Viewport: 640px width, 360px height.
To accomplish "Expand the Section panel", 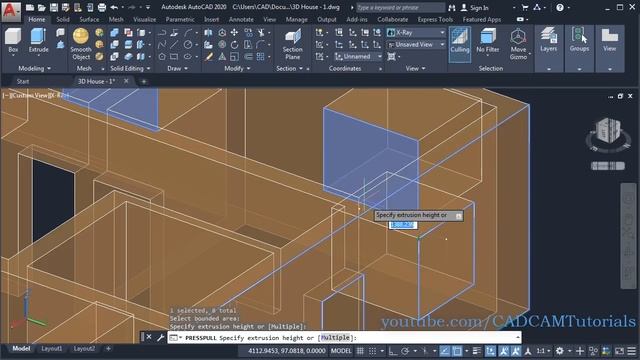I will [290, 69].
